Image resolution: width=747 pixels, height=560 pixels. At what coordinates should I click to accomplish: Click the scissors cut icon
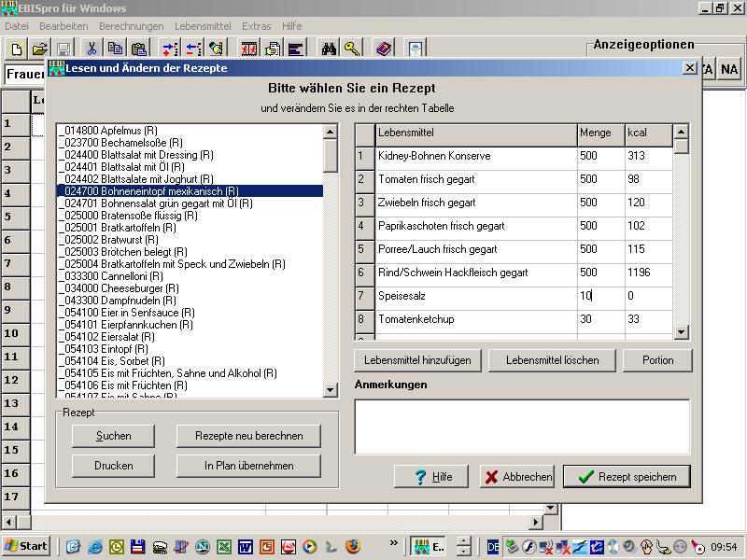pyautogui.click(x=92, y=49)
